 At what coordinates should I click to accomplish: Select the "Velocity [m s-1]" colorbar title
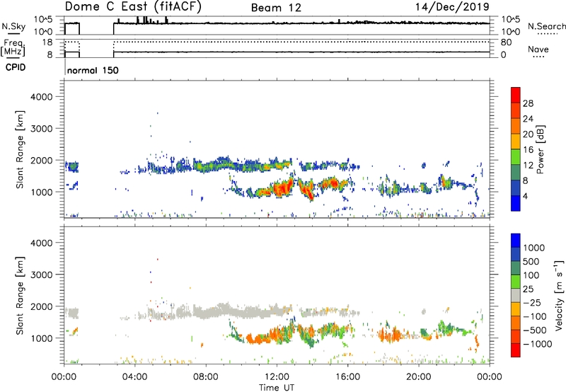click(x=560, y=295)
